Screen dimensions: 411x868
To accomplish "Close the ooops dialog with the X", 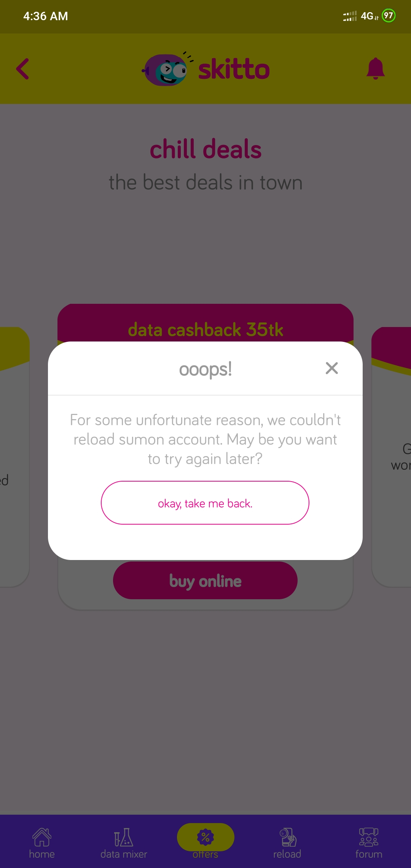I will (332, 368).
